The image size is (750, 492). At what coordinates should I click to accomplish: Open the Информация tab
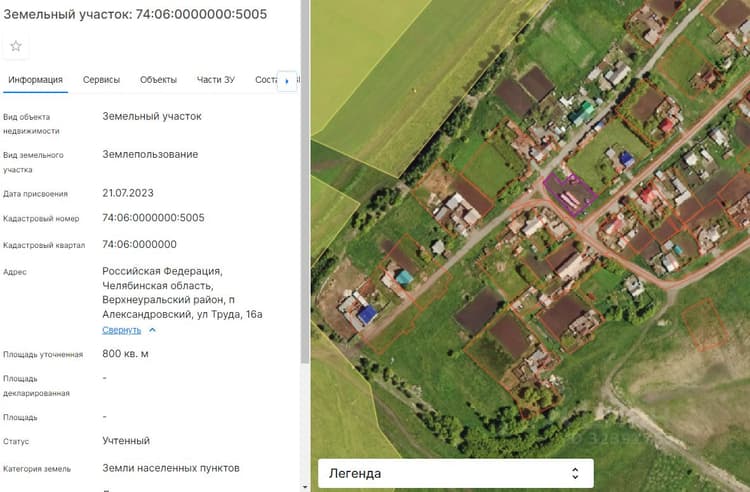[35, 80]
